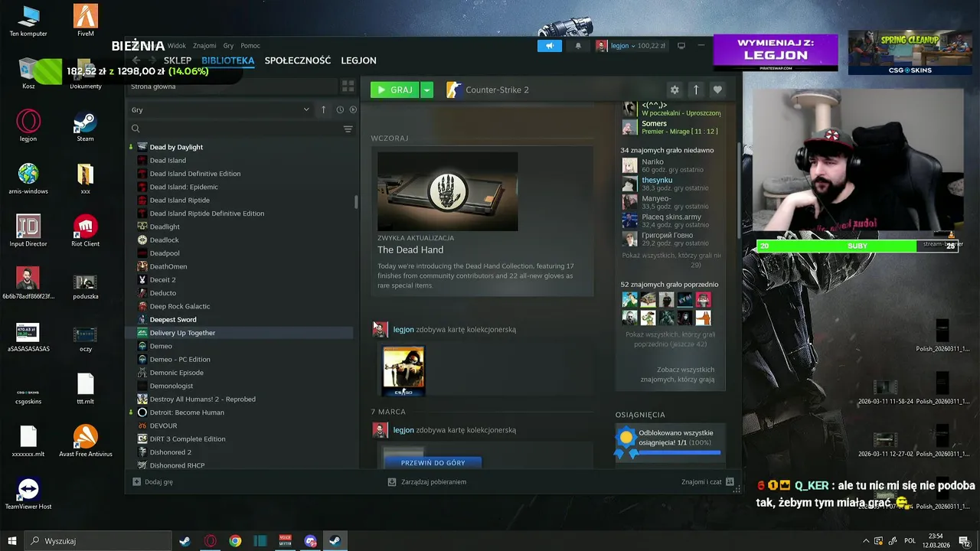Open the LEGJON profile tab

coord(358,60)
